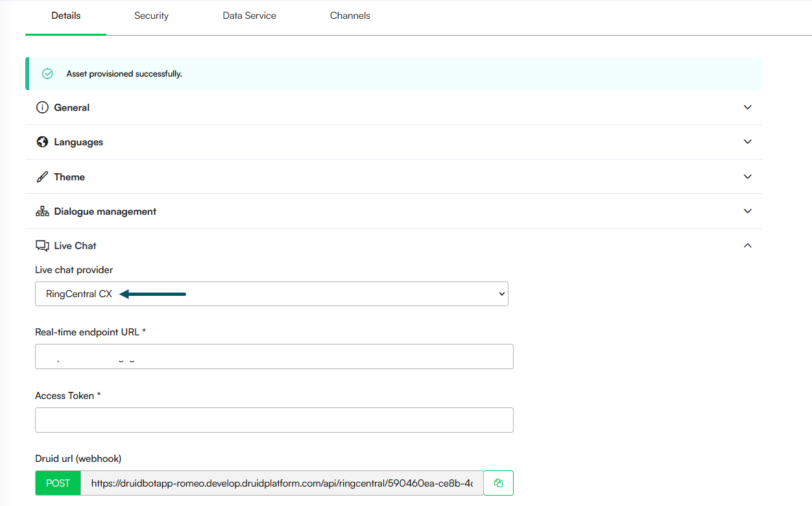Open the Live chat provider dropdown

click(271, 294)
